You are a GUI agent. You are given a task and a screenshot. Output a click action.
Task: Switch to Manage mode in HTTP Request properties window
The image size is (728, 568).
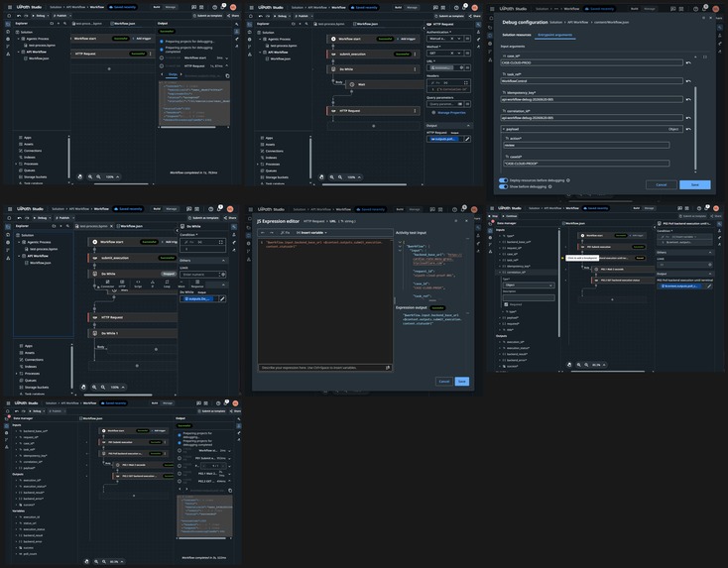pyautogui.click(x=412, y=7)
